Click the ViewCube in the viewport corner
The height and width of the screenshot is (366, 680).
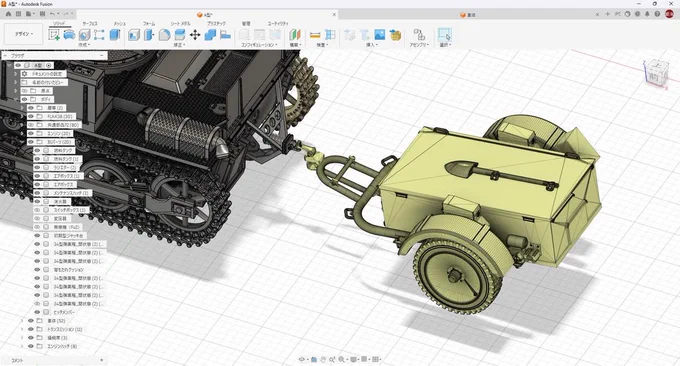(656, 73)
